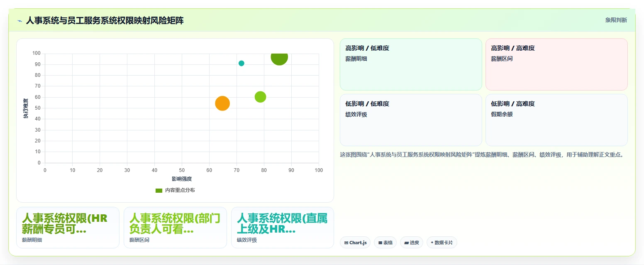644x265 pixels.
Task: Click the 薪酬区间 text in the pink quadrant
Action: (x=502, y=59)
